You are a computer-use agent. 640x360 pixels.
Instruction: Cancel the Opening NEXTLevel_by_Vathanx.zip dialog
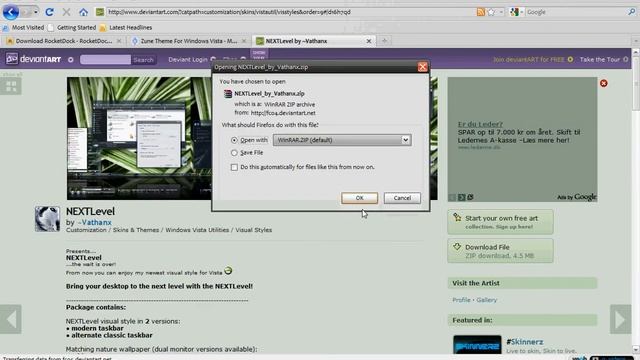(x=402, y=198)
